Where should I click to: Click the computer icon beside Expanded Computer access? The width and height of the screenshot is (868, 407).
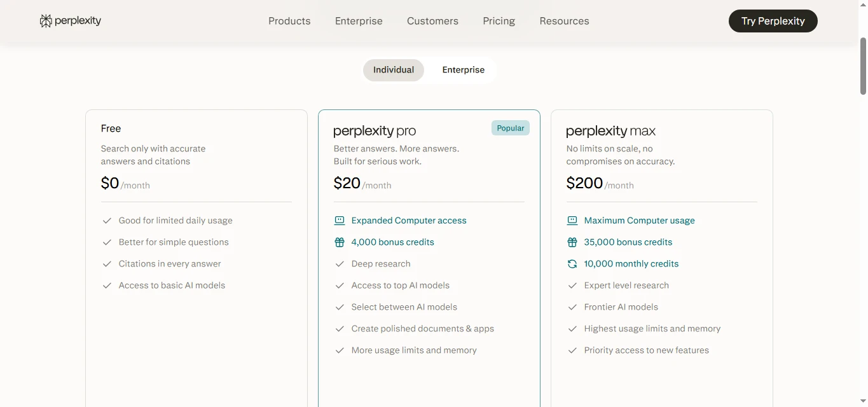pos(340,221)
